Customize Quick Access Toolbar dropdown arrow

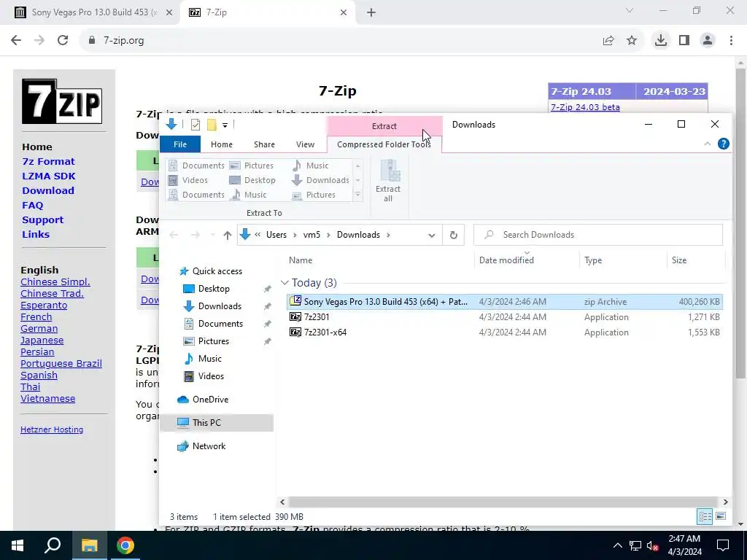[225, 125]
